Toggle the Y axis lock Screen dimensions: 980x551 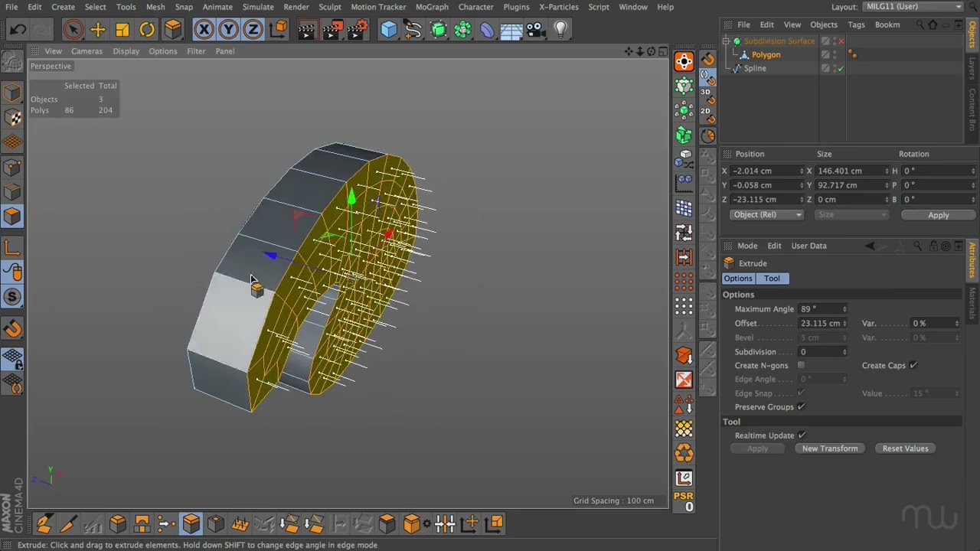pos(228,30)
